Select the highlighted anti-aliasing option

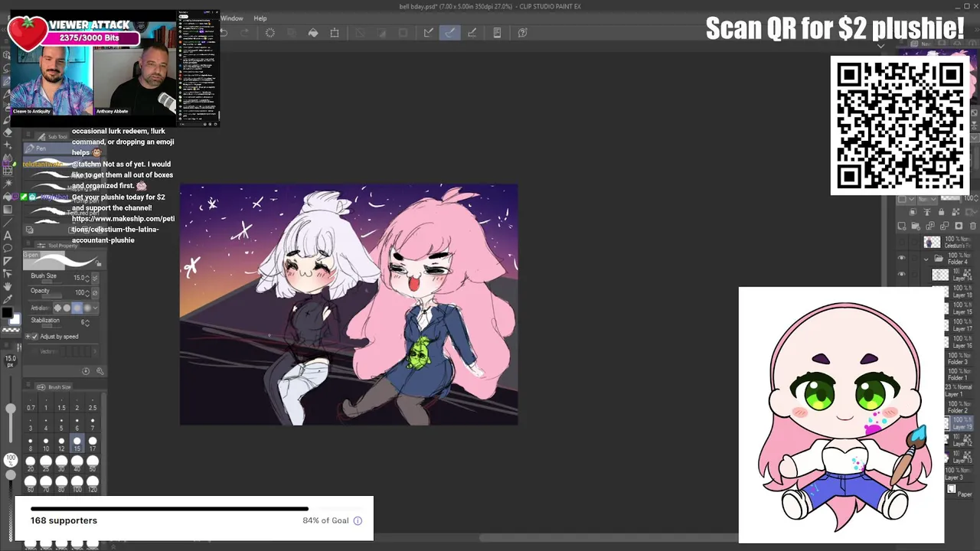click(77, 308)
